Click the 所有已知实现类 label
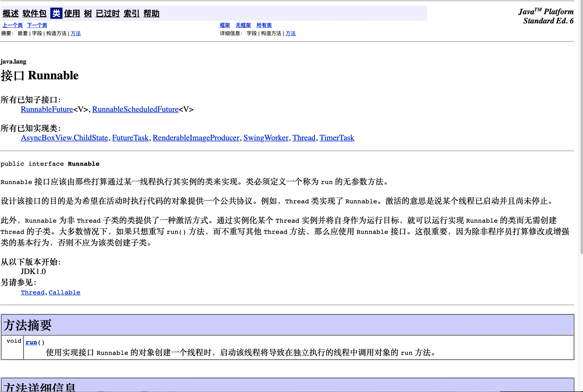Image resolution: width=583 pixels, height=392 pixels. pyautogui.click(x=31, y=128)
